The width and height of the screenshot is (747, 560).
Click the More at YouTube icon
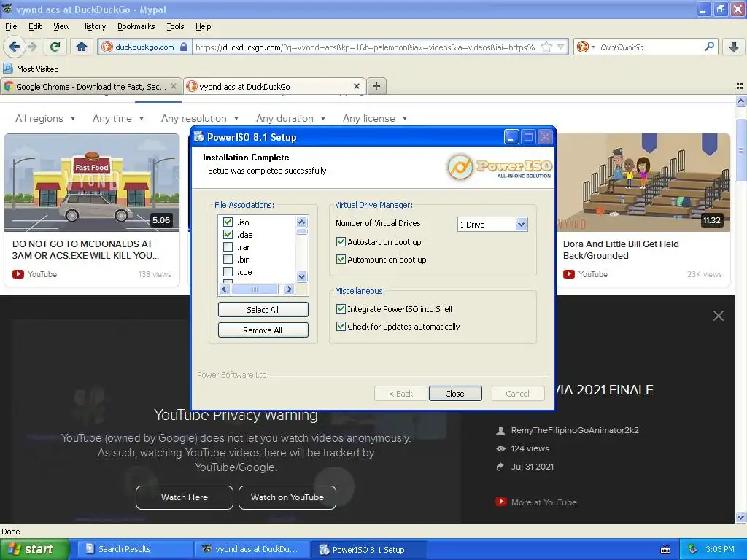tap(500, 502)
